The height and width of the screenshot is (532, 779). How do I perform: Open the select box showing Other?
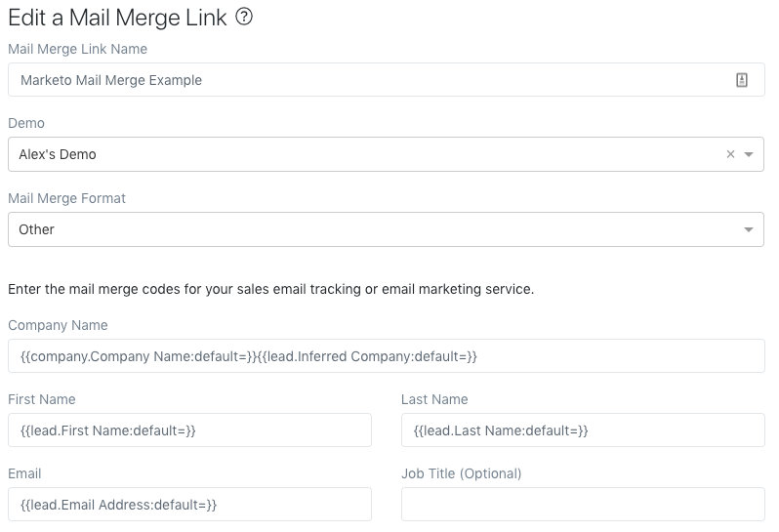click(x=386, y=229)
